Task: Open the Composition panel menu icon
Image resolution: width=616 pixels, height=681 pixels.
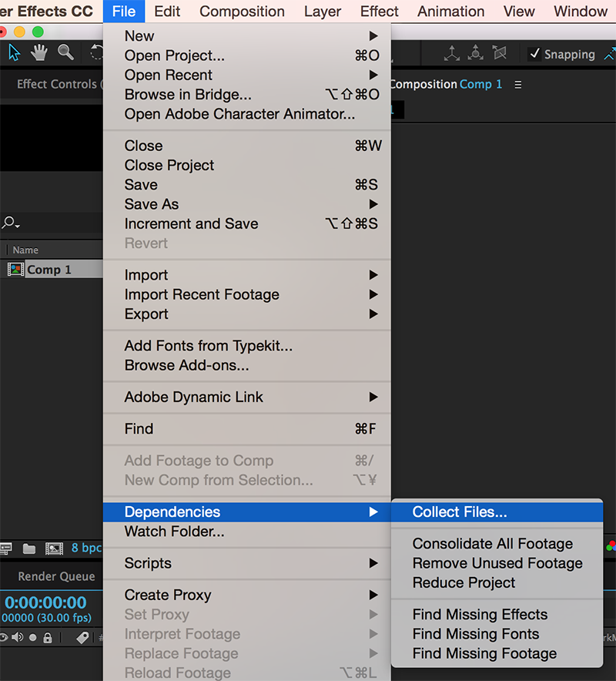Action: click(518, 85)
